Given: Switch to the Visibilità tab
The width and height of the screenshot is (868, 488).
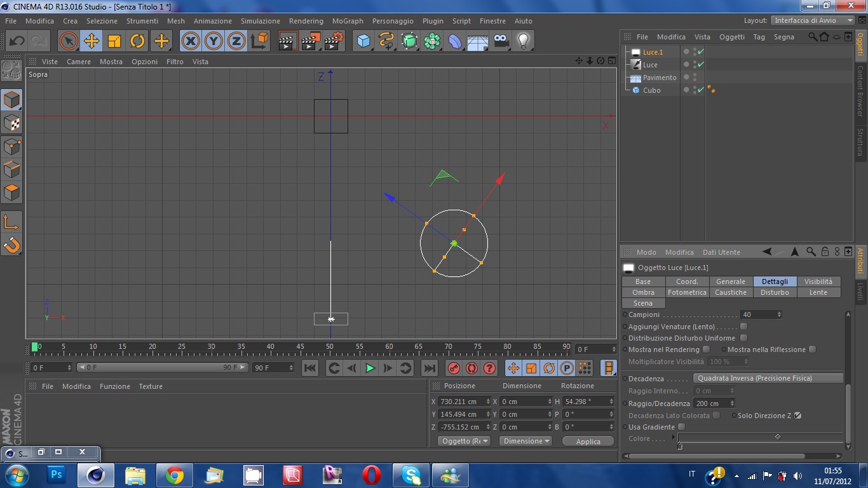Looking at the screenshot, I should 818,281.
